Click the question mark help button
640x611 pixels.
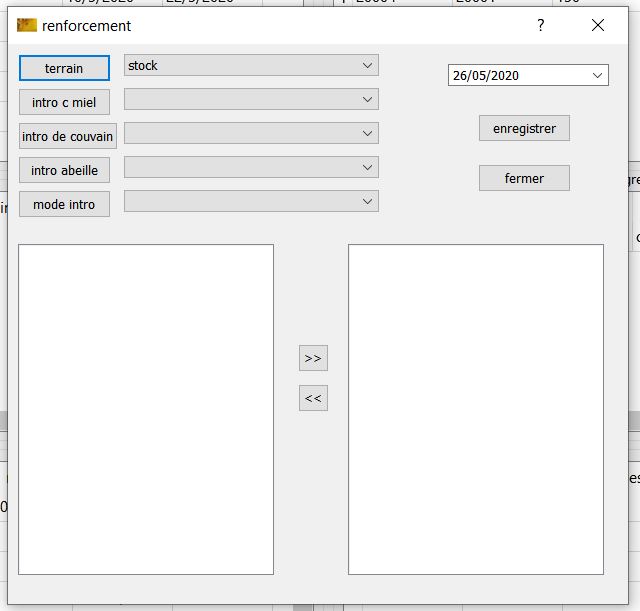tap(541, 25)
